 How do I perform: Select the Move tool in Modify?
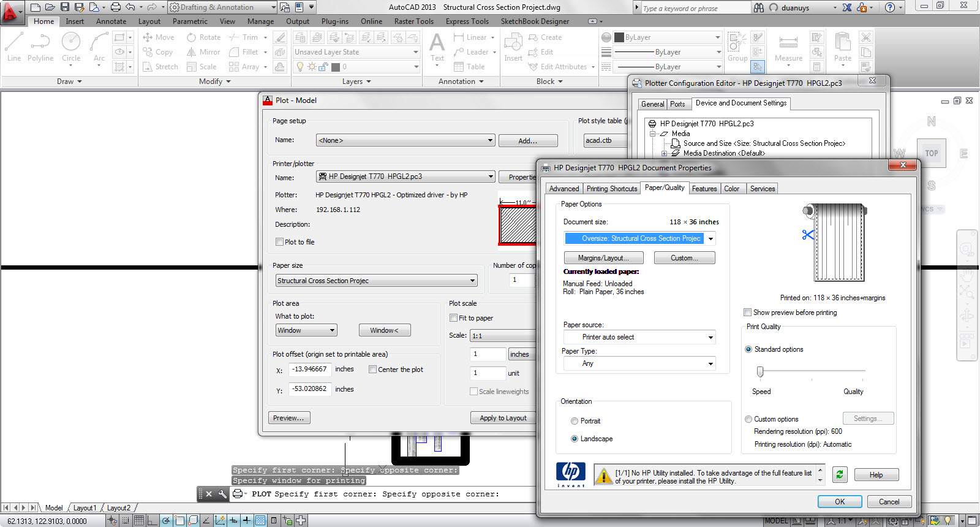pyautogui.click(x=159, y=37)
